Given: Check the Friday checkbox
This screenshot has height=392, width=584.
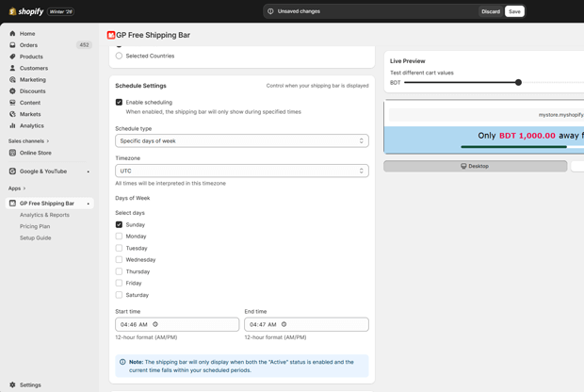Looking at the screenshot, I should 119,284.
